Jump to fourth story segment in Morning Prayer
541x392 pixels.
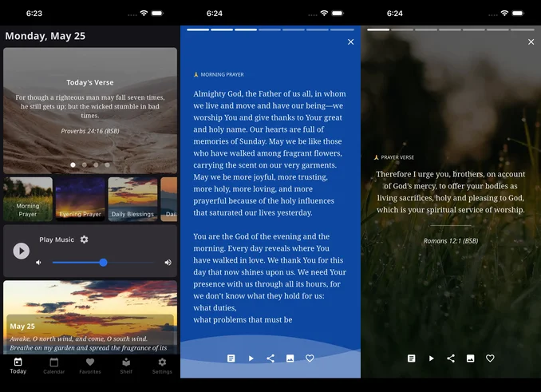(x=270, y=30)
